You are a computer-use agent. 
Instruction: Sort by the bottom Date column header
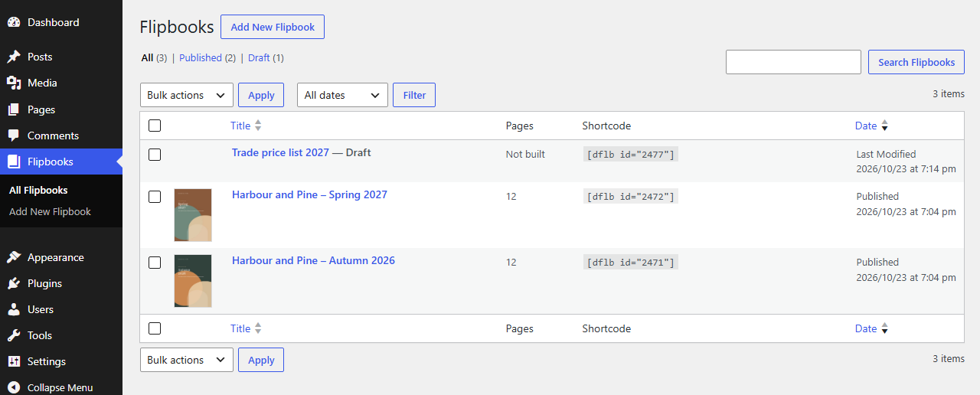pyautogui.click(x=866, y=328)
